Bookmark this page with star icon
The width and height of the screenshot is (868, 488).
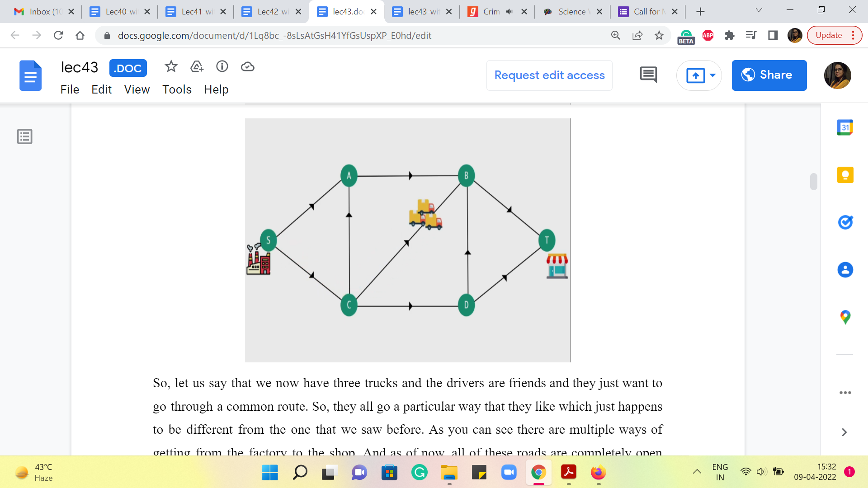tap(659, 35)
